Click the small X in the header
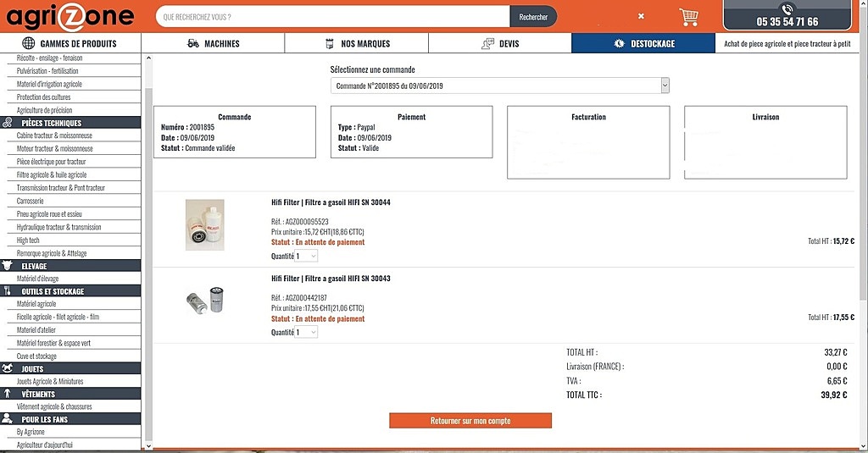Screen dimensions: 868x453 pos(641,16)
